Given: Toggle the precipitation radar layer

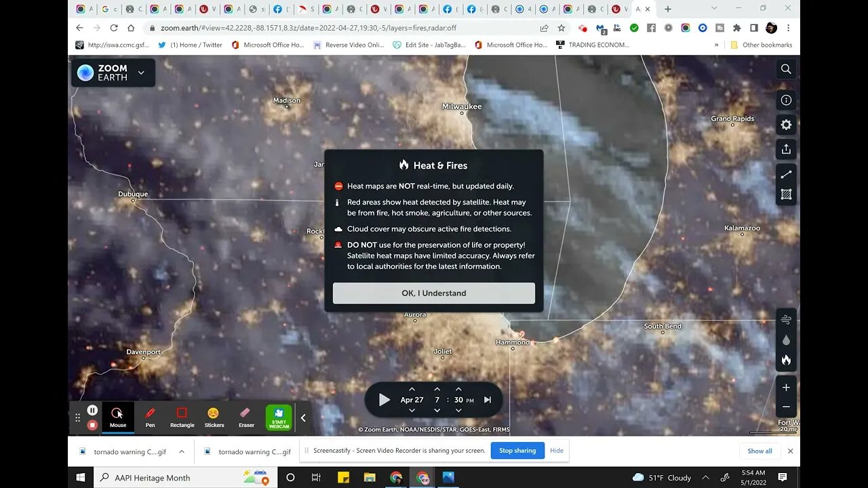Looking at the screenshot, I should pos(786,340).
